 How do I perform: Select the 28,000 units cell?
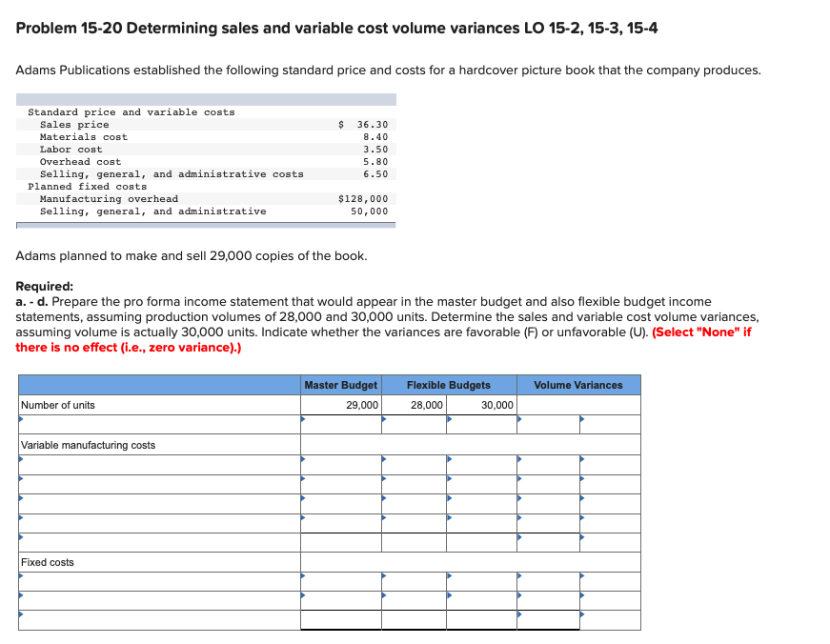coord(426,405)
